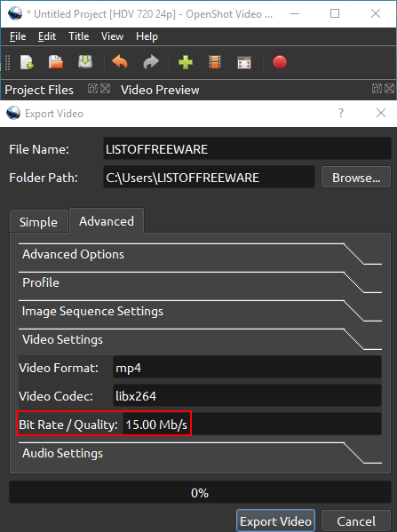Click the File Name input field
397x532 pixels.
click(x=247, y=148)
